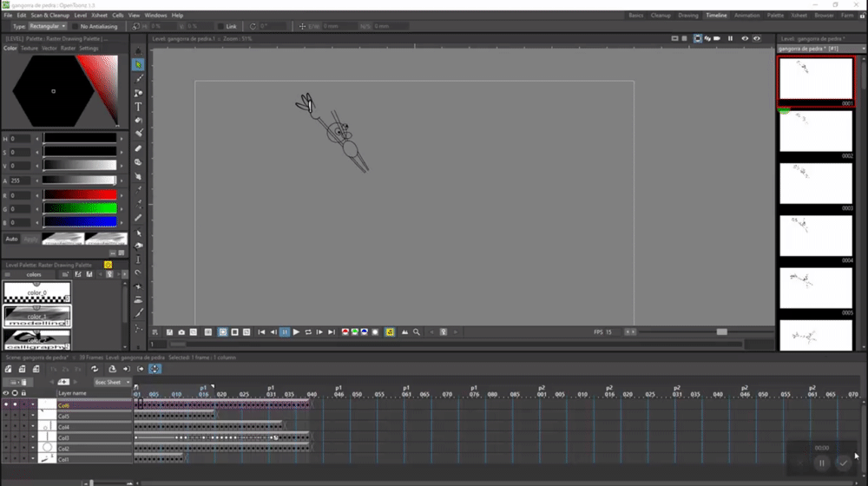Image resolution: width=868 pixels, height=486 pixels.
Task: Toggle the Link checkbox in options bar
Action: [x=220, y=26]
